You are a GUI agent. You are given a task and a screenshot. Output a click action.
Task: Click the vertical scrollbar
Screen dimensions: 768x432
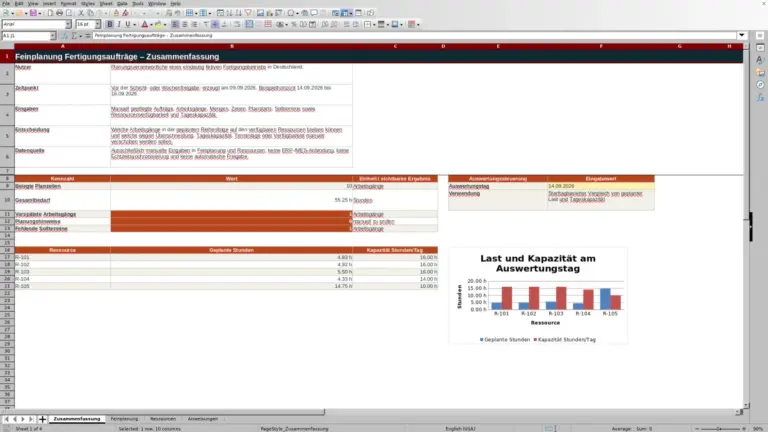[746, 225]
